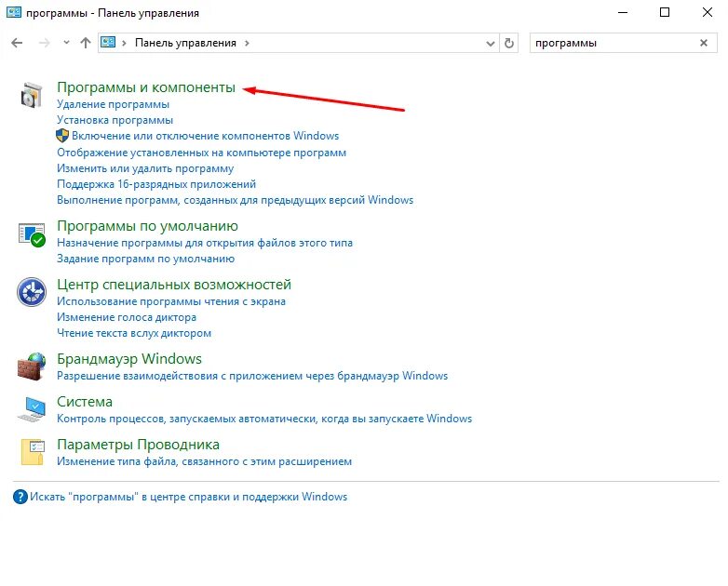
Task: Click the Центр специальных возможностей icon
Action: 32,292
